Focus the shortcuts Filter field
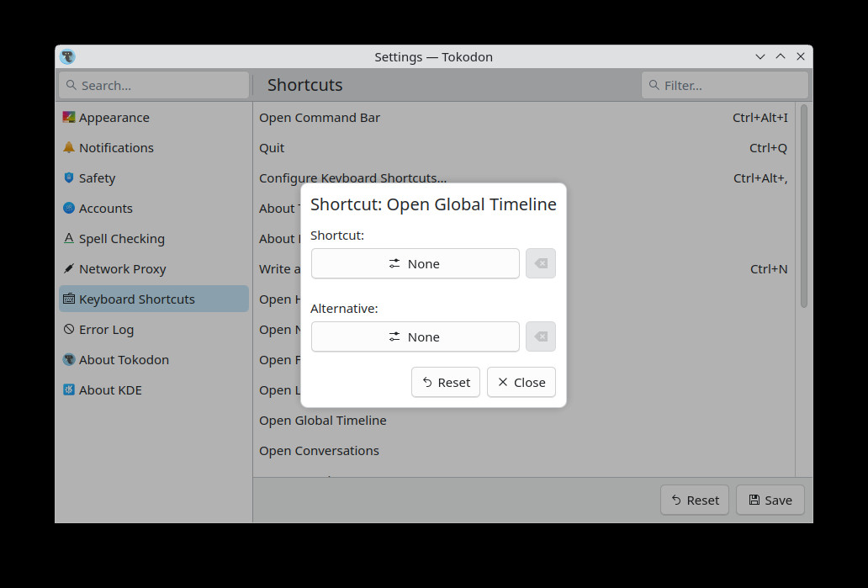Viewport: 868px width, 588px height. pyautogui.click(x=725, y=85)
